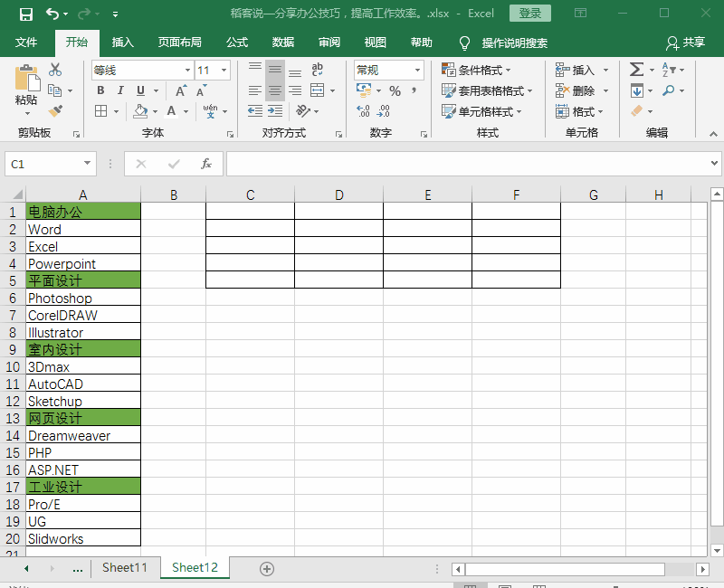
Task: Click the Decrease Indent icon
Action: [255, 110]
